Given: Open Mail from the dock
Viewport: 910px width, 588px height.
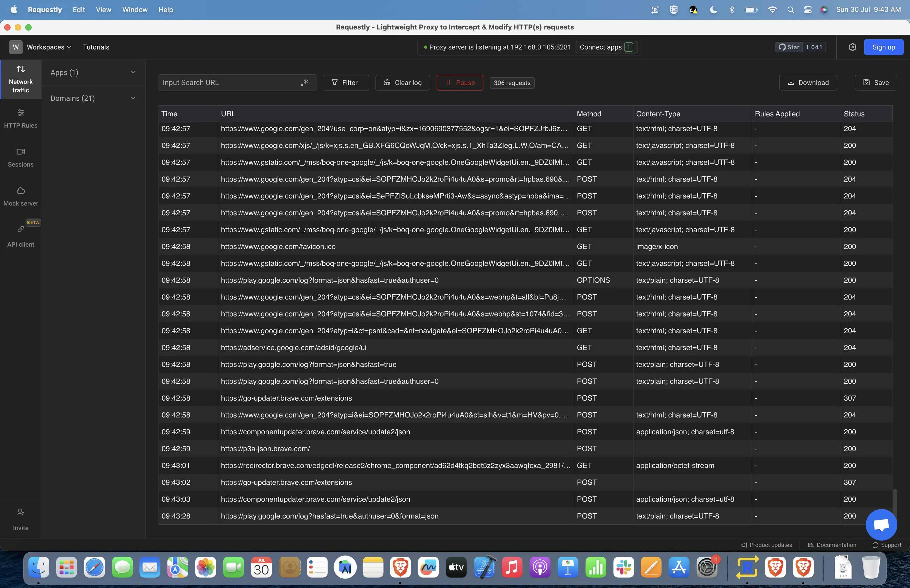Looking at the screenshot, I should point(150,567).
